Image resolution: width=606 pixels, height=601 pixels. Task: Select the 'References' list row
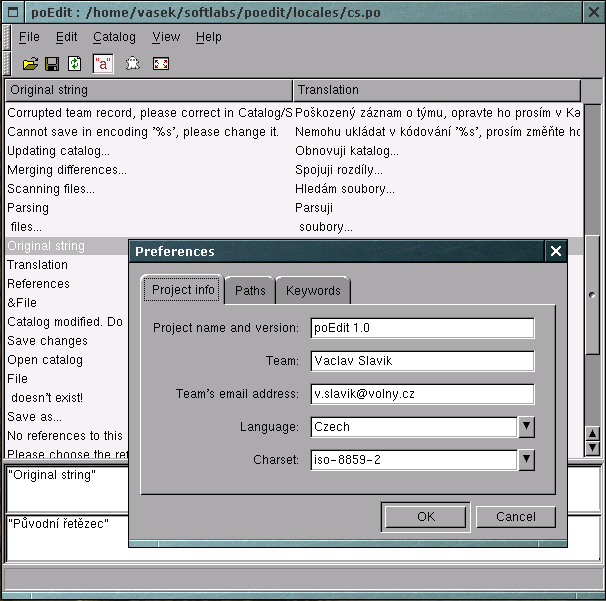coord(67,284)
